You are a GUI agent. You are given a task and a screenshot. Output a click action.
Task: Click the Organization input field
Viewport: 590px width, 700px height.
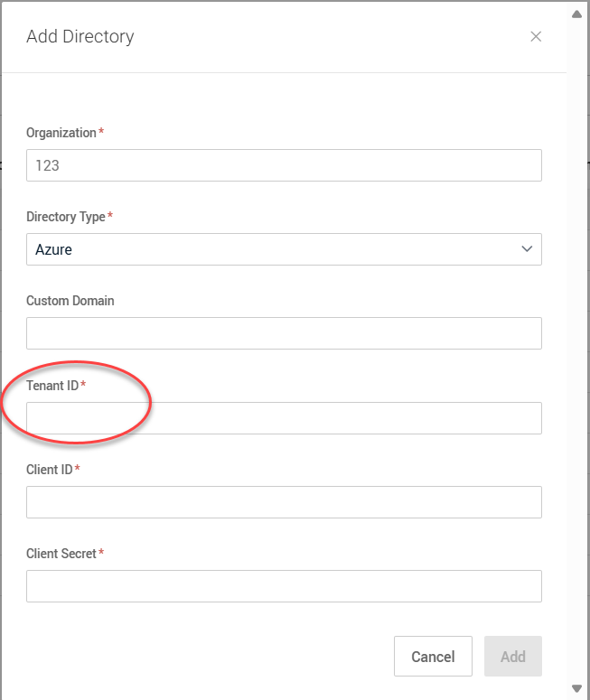(x=284, y=166)
